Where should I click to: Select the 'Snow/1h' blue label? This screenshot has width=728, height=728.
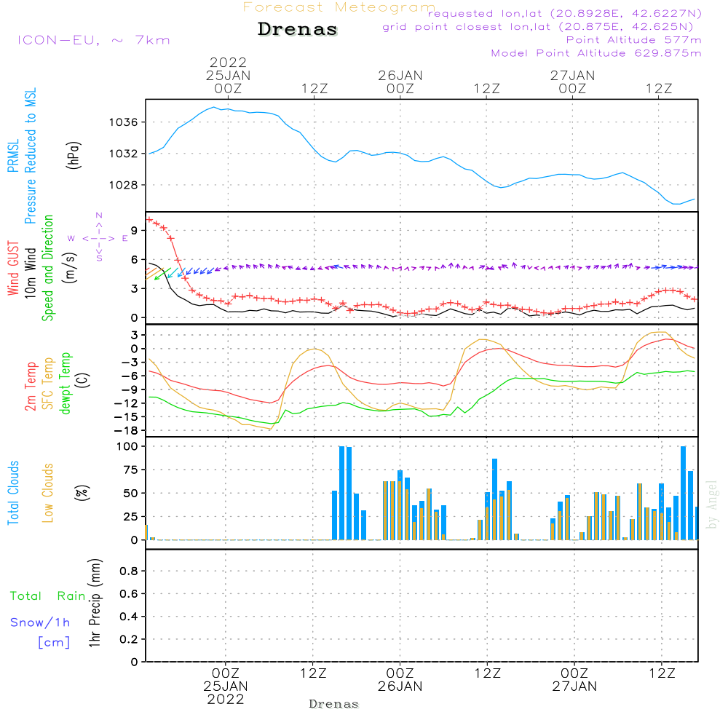40,622
